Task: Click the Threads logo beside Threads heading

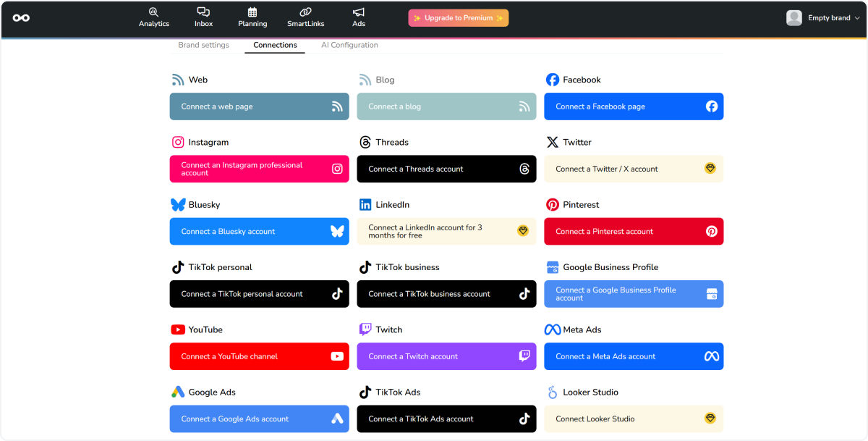Action: coord(365,142)
